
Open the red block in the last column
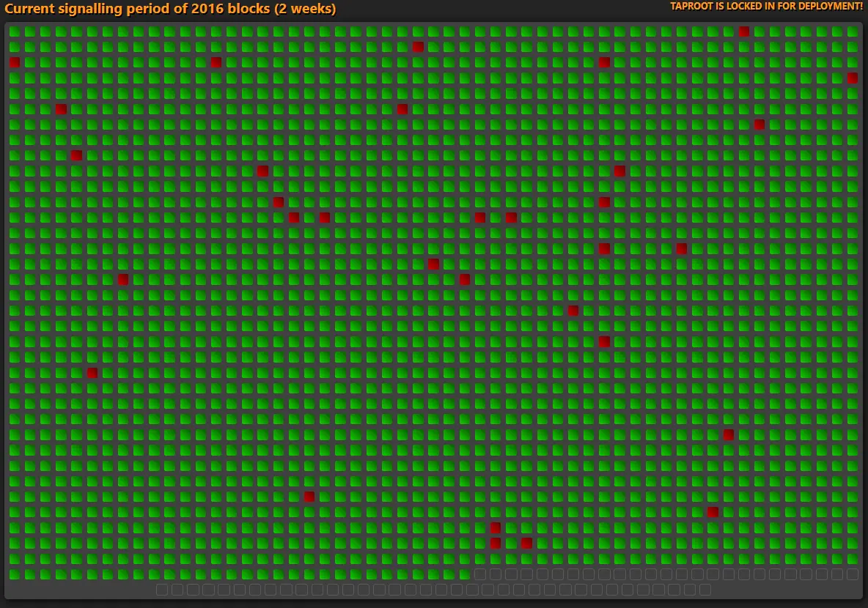[x=853, y=78]
